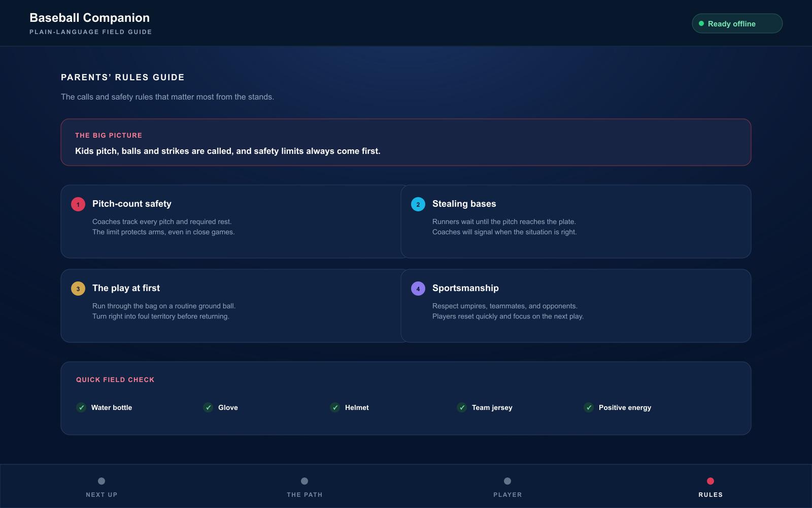This screenshot has height=508, width=812.
Task: Uncheck the Team jersey item
Action: tap(462, 407)
